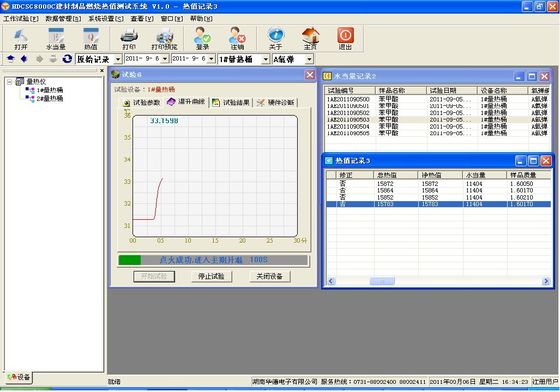Open the 窗口(W) menu
Image resolution: width=560 pixels, height=392 pixels.
172,19
